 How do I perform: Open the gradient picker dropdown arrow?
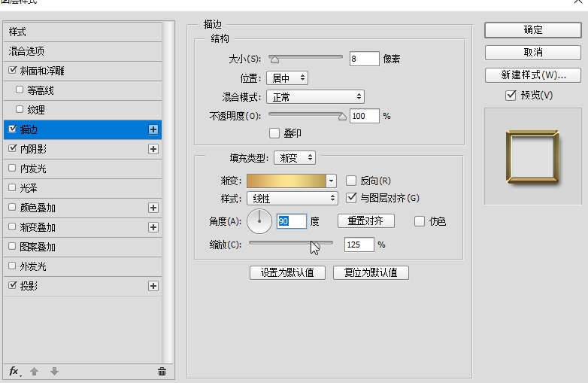pos(331,181)
